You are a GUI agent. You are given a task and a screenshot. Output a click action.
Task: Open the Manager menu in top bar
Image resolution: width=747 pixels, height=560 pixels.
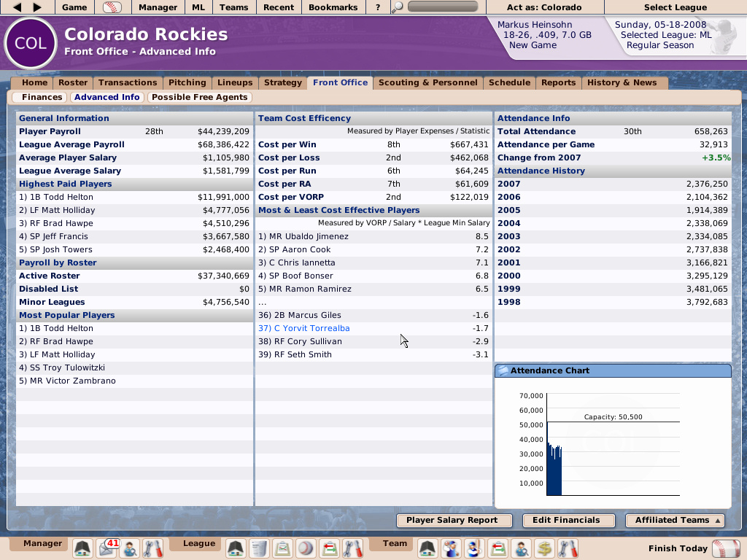(158, 7)
